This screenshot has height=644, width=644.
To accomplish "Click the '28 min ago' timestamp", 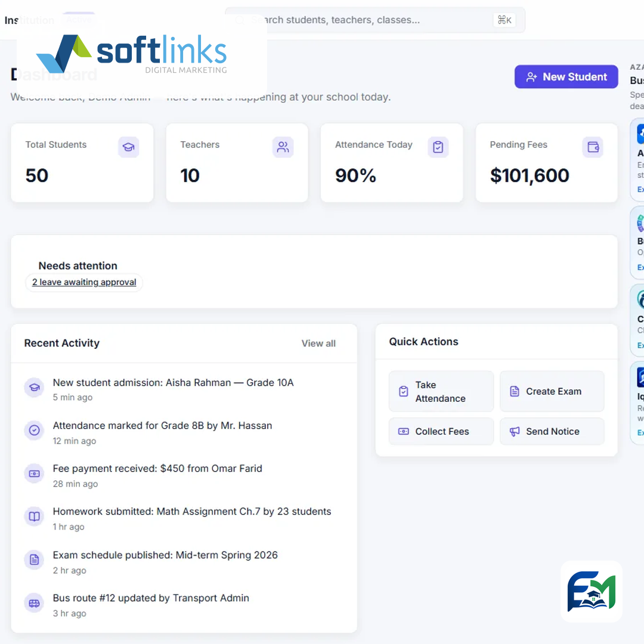I will (76, 484).
